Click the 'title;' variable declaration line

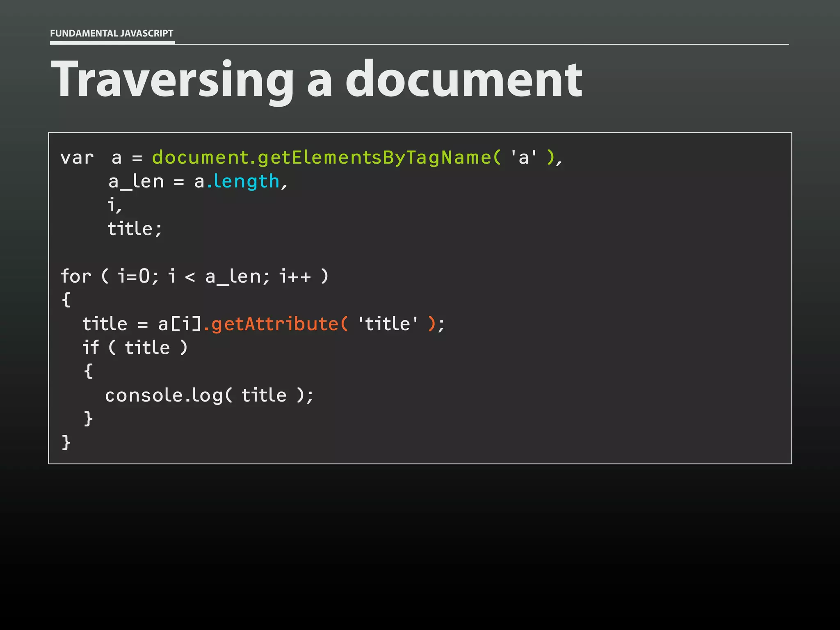point(135,229)
